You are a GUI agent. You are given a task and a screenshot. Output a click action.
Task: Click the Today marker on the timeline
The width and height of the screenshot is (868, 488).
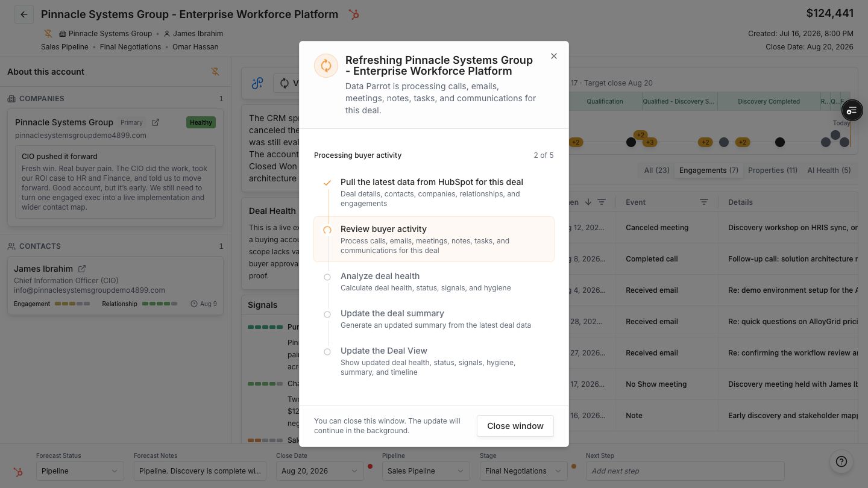[x=841, y=123]
